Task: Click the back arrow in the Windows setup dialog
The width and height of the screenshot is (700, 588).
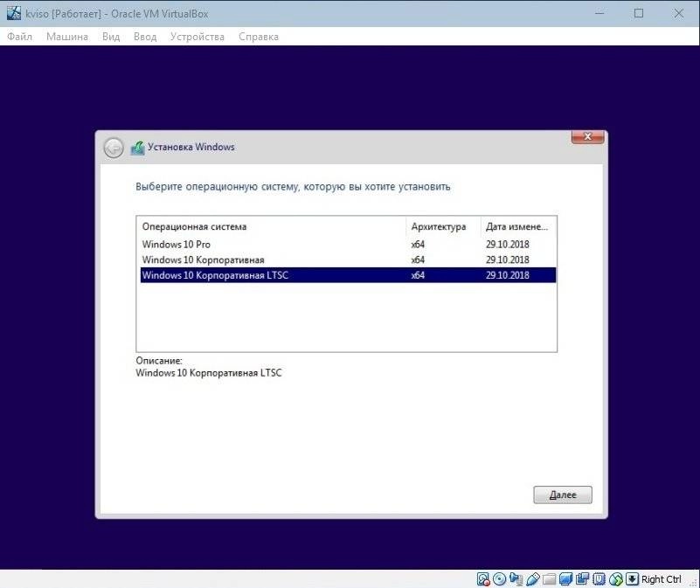Action: [114, 148]
